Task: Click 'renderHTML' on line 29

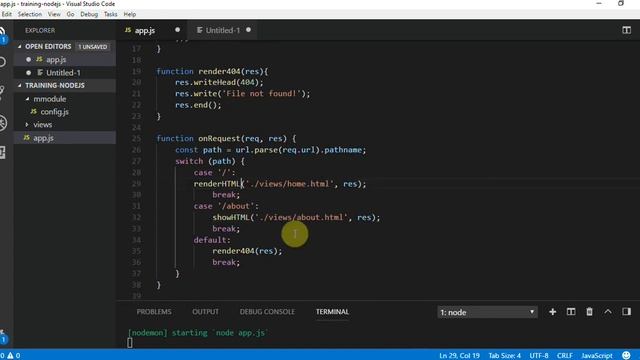Action: 217,184
